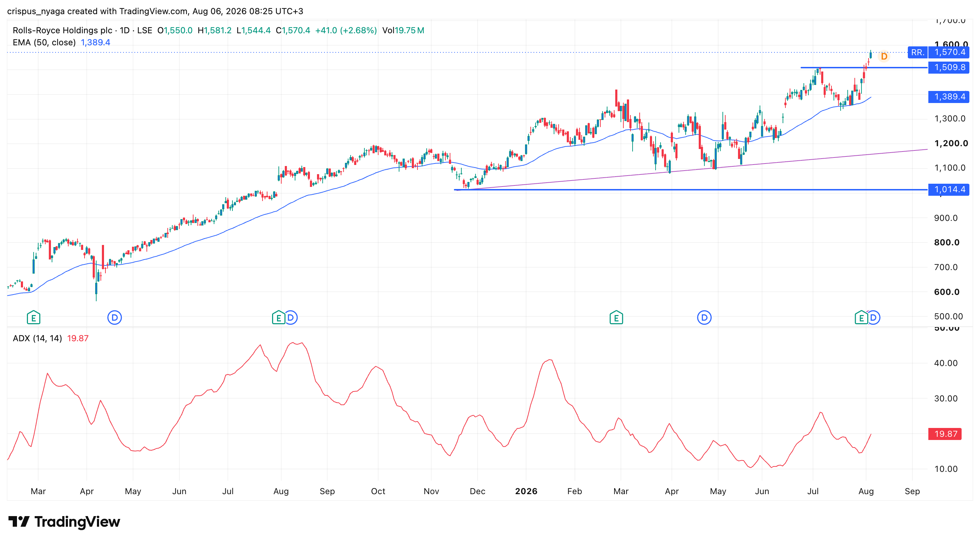The width and height of the screenshot is (980, 543).
Task: Click the RR. 1,570.4 current price label
Action: click(x=938, y=52)
